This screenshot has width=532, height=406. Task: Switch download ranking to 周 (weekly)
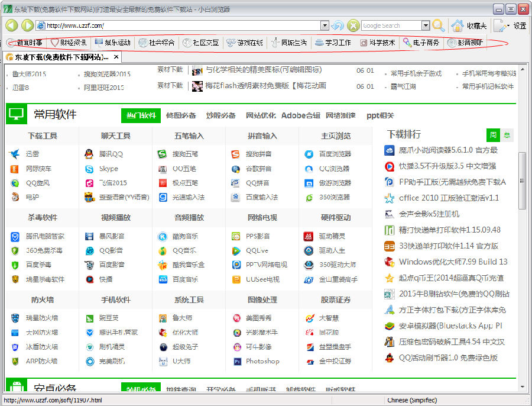[x=493, y=135]
